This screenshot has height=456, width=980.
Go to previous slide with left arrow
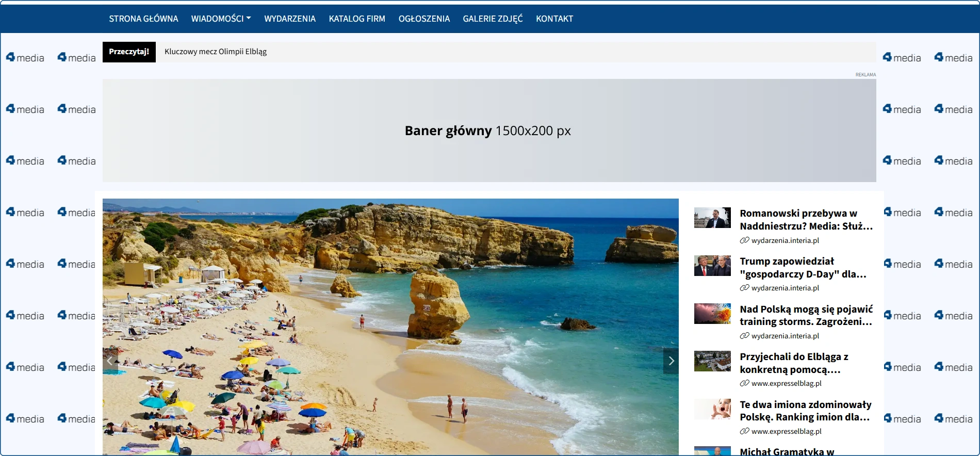coord(110,361)
